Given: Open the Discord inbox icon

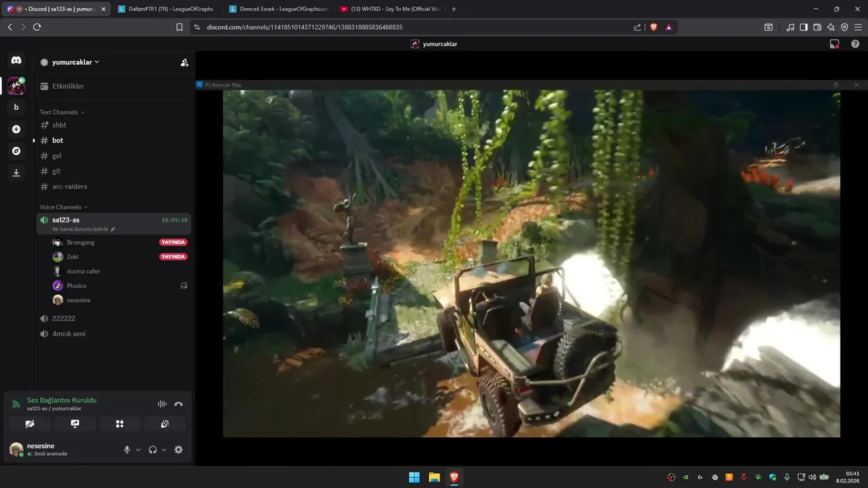Looking at the screenshot, I should [835, 44].
